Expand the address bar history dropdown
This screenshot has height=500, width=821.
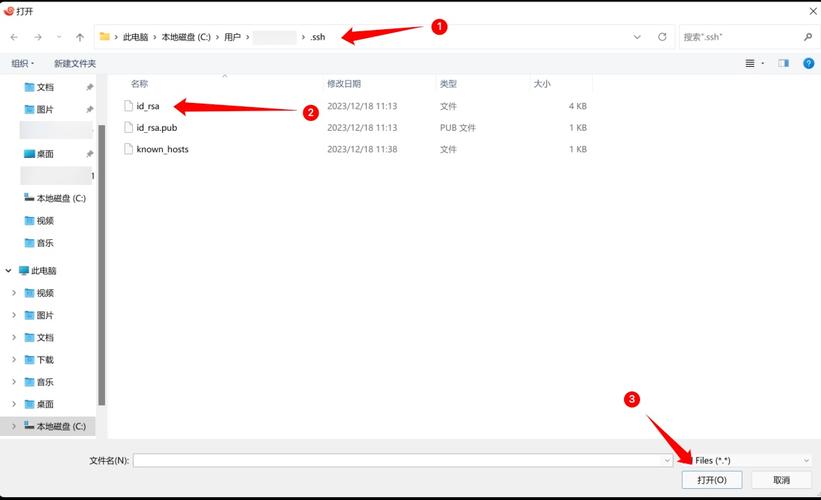tap(638, 37)
